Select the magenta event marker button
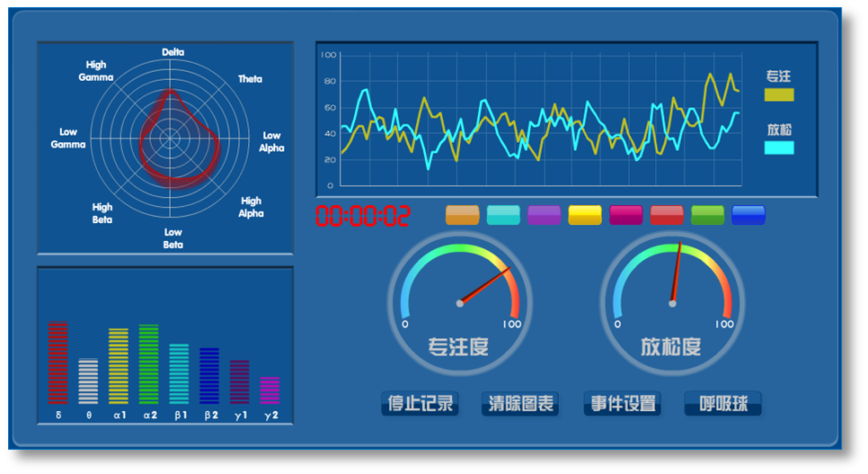 (x=626, y=215)
